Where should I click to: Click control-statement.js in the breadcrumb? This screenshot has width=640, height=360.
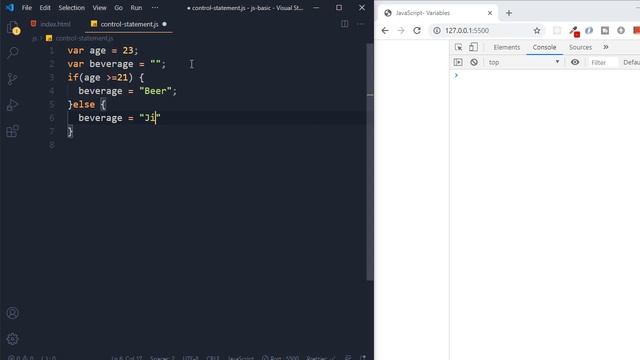pyautogui.click(x=84, y=38)
